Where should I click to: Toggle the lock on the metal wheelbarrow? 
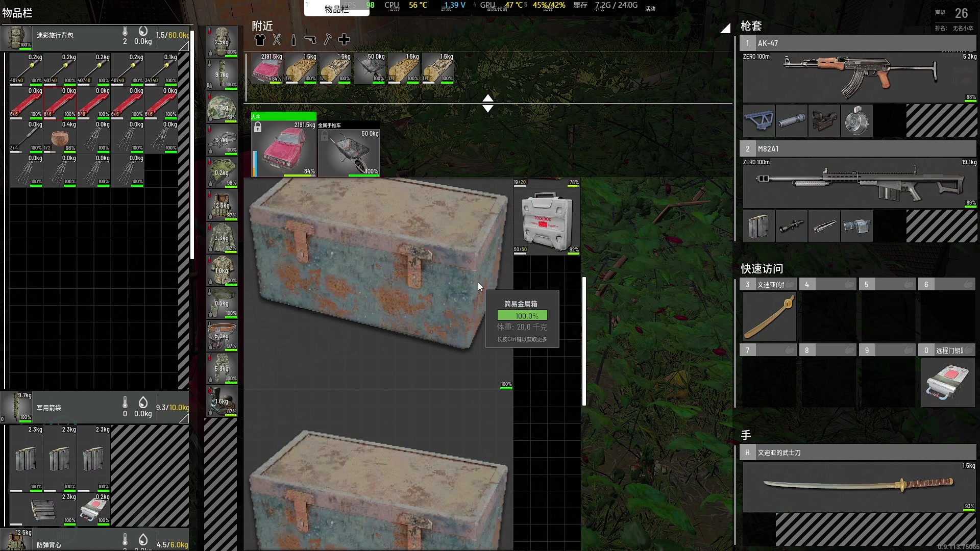coord(325,136)
